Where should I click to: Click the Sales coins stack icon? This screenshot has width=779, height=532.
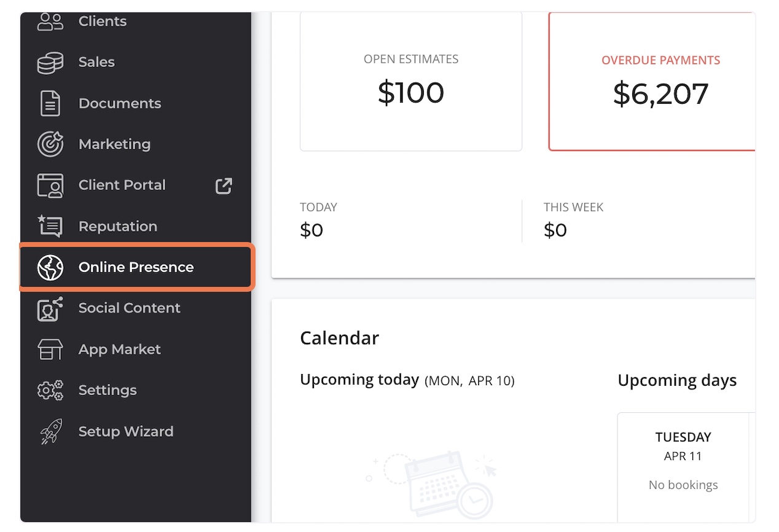coord(50,63)
